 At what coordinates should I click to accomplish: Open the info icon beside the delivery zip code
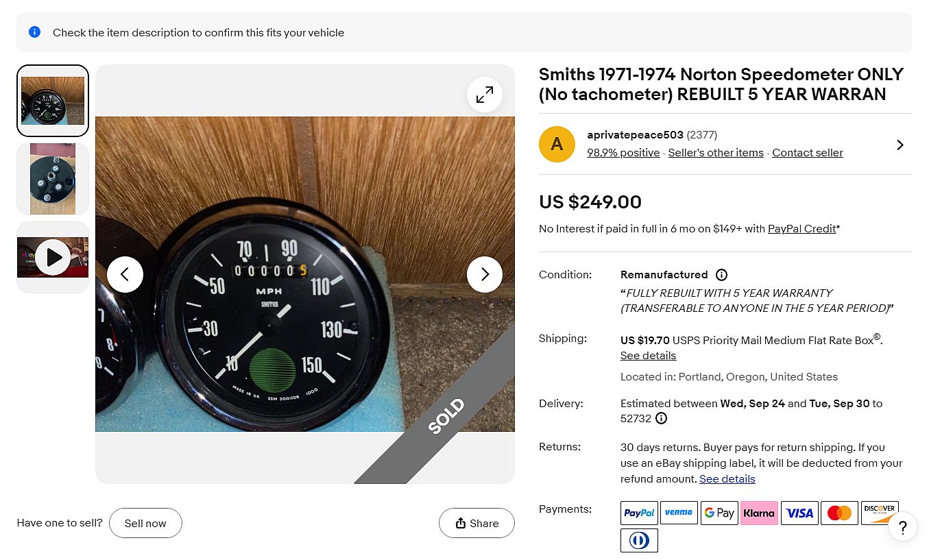660,418
